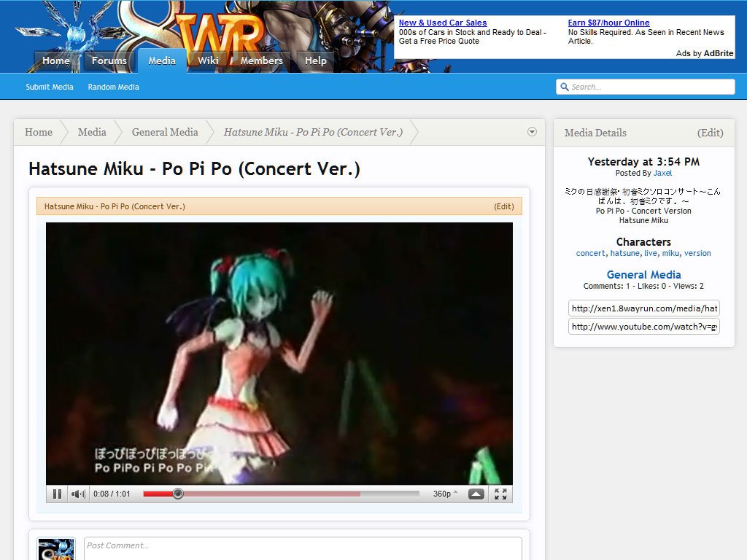
Task: Click the live tag
Action: [650, 253]
